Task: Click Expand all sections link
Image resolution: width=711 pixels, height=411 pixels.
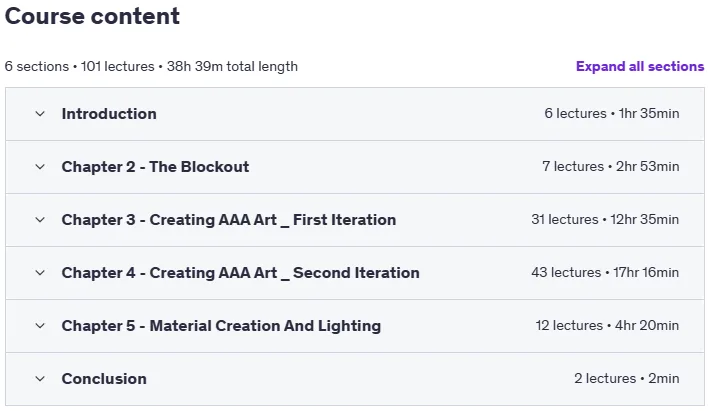Action: point(640,66)
